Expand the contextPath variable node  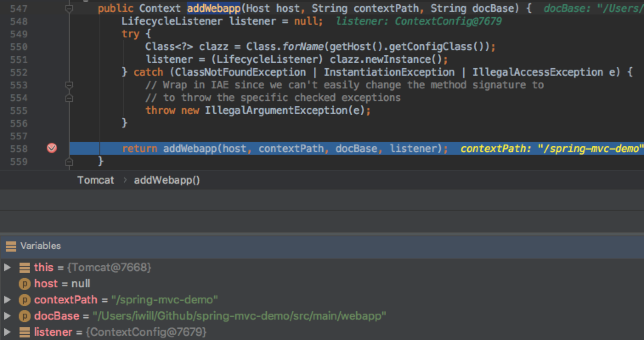(x=7, y=300)
